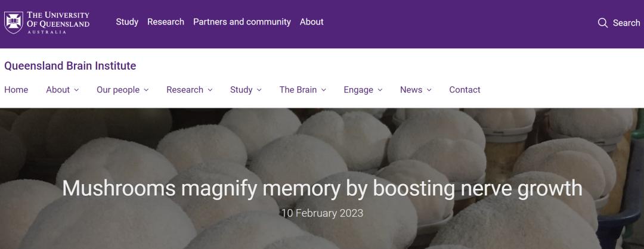Screen dimensions: 644x249
Task: Expand the News dropdown chevron
Action: [429, 90]
